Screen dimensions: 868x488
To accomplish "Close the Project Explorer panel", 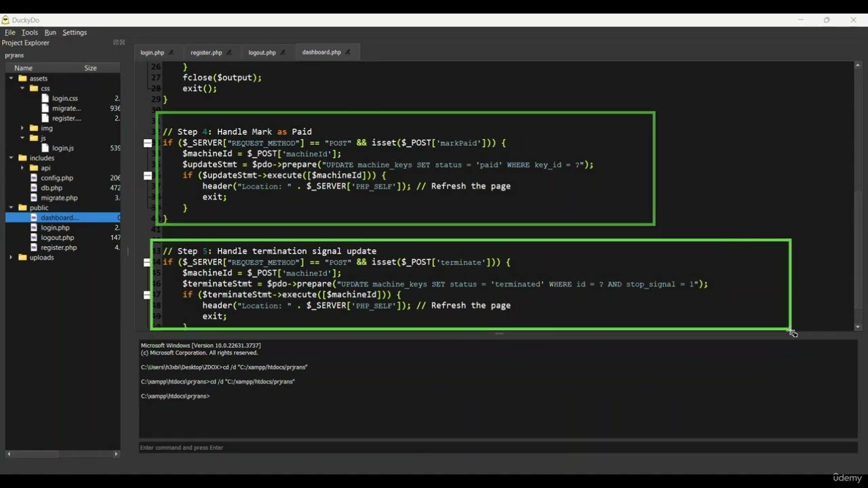I will tap(122, 42).
